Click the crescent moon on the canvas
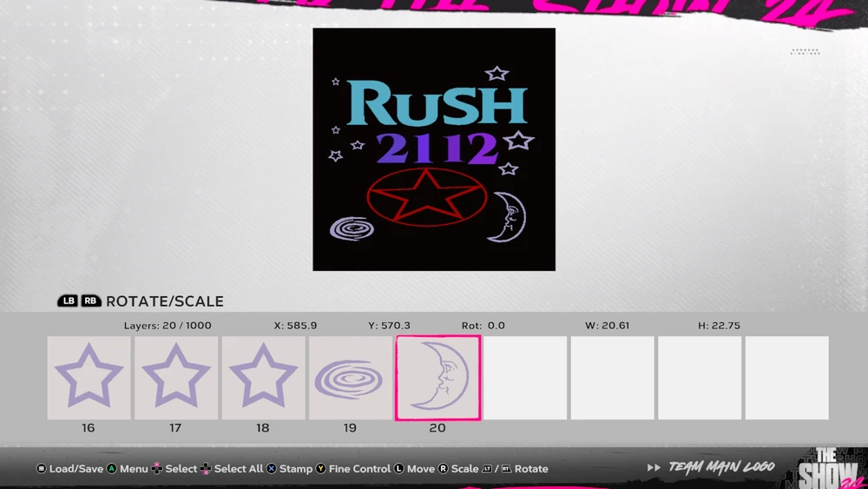The height and width of the screenshot is (489, 868). tap(507, 217)
